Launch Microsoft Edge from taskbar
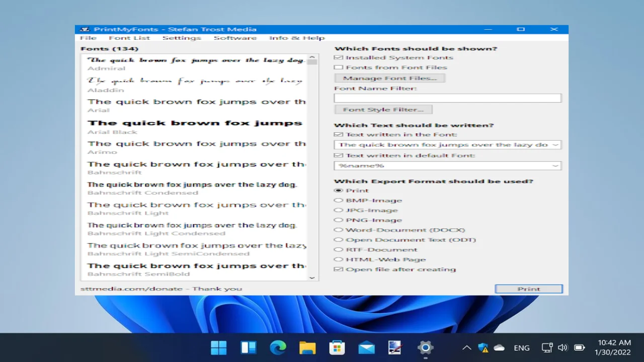Viewport: 644px width, 362px height. click(x=278, y=347)
